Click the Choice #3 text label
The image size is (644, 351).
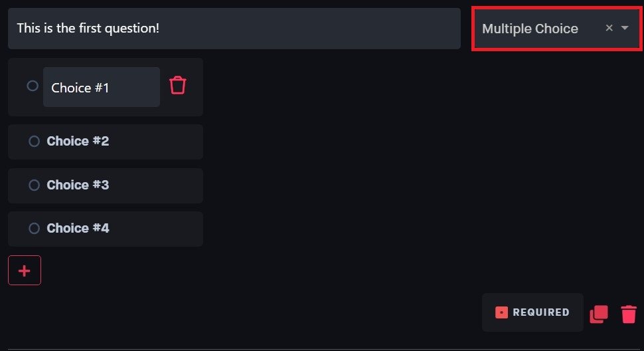[x=78, y=185]
